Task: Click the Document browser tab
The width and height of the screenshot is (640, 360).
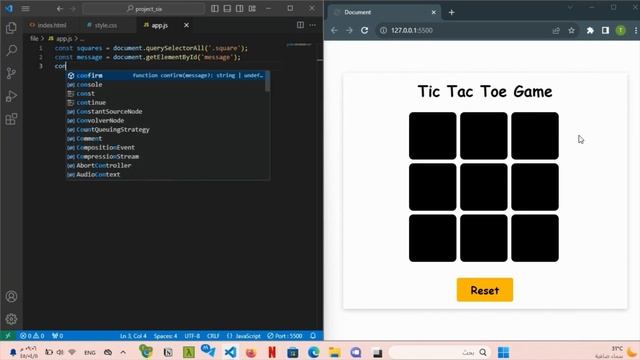Action: click(384, 12)
